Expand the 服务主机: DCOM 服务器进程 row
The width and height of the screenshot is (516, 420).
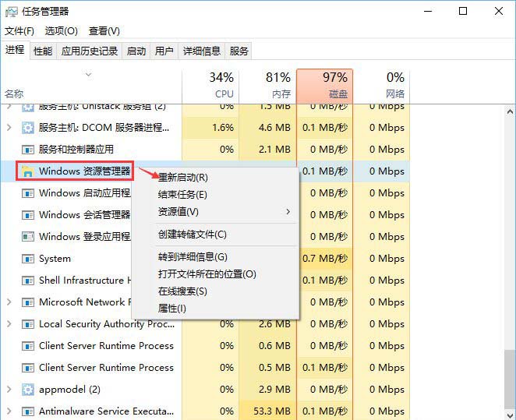[x=9, y=128]
